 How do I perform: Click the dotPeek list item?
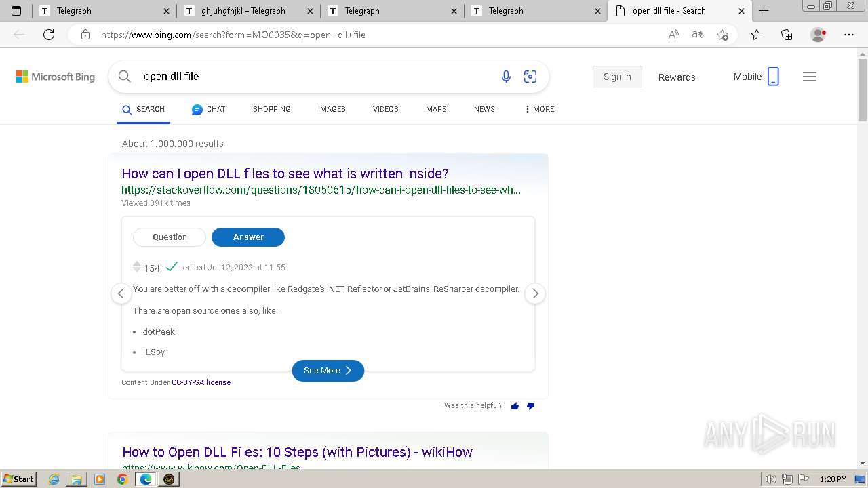click(x=159, y=332)
